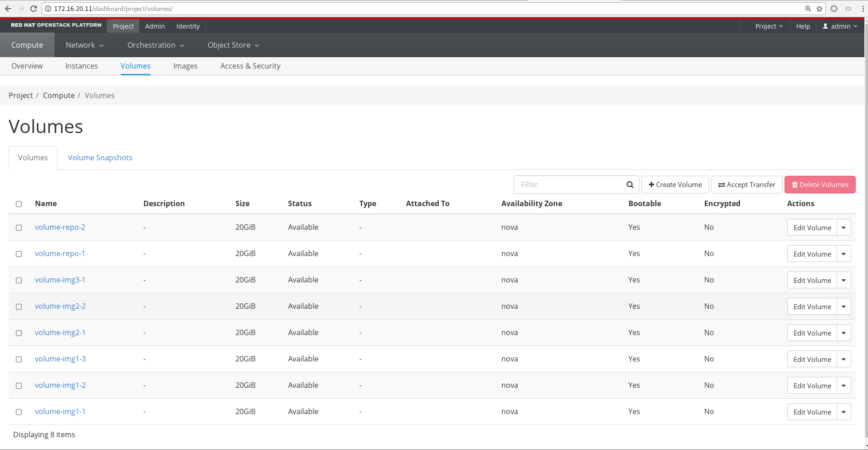868x450 pixels.
Task: Sort table by Status column header
Action: 299,203
